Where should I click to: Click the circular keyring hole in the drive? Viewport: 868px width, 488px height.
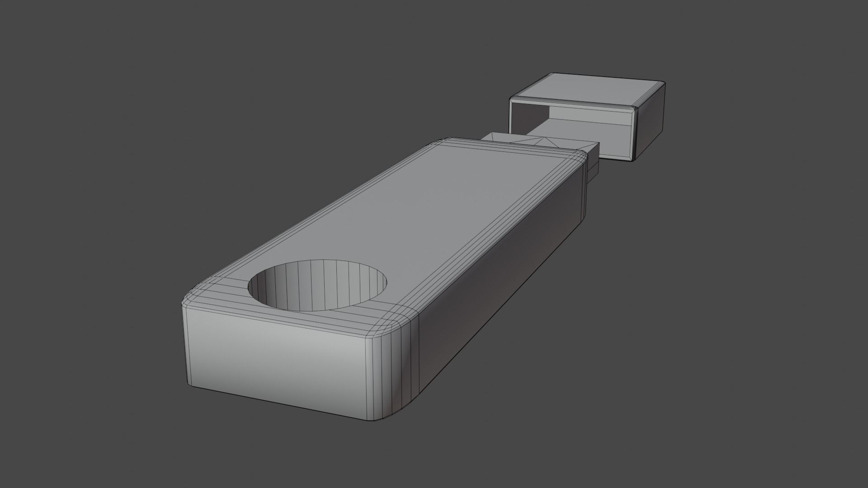tap(318, 285)
